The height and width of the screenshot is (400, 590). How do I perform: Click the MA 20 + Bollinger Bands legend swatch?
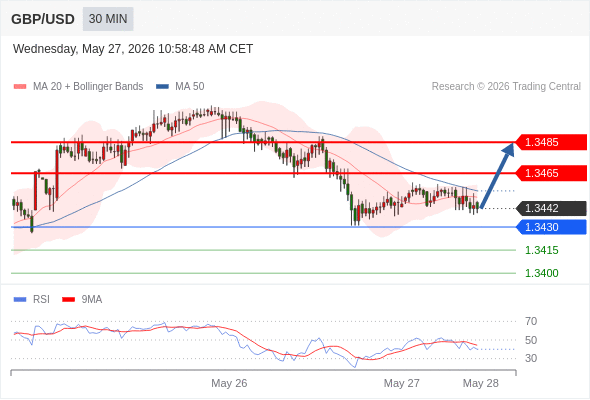click(x=20, y=87)
